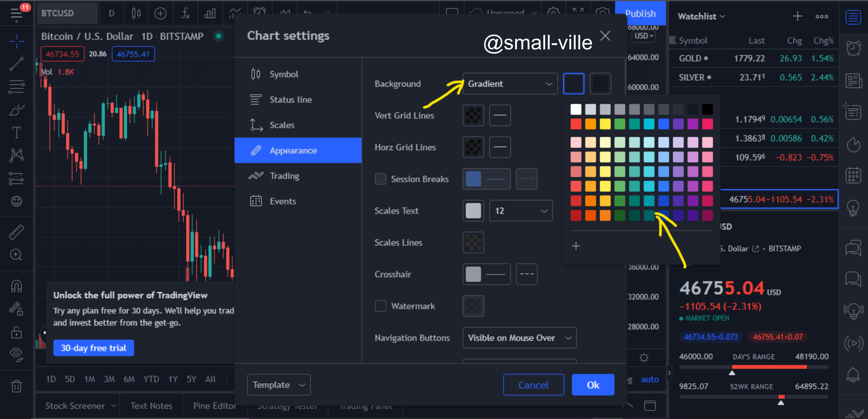Open the Symbol settings tab
This screenshot has width=868, height=419.
click(x=298, y=74)
